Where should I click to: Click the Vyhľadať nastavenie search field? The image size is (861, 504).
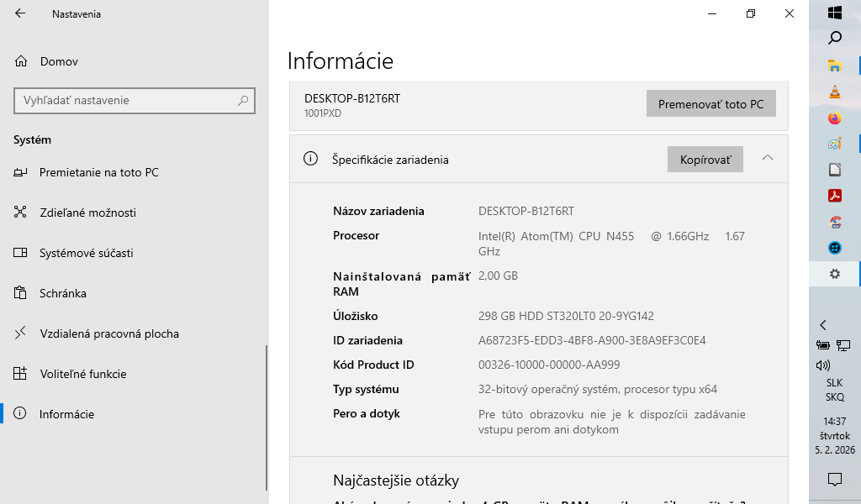point(126,100)
